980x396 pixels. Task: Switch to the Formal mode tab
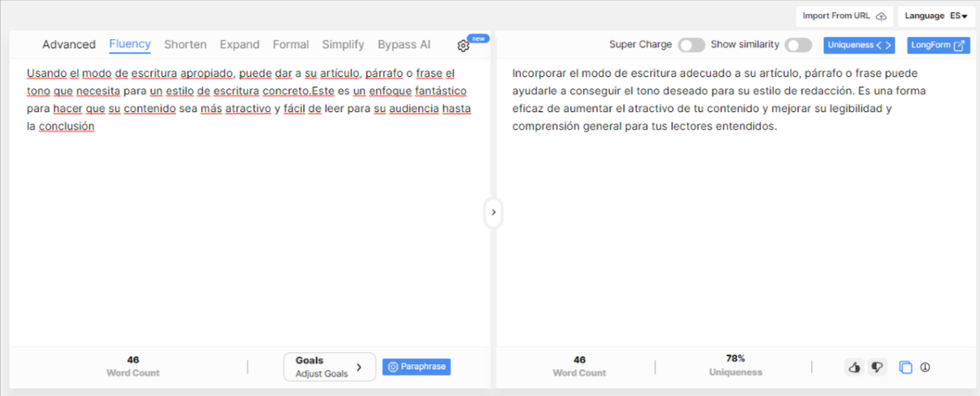pos(291,45)
